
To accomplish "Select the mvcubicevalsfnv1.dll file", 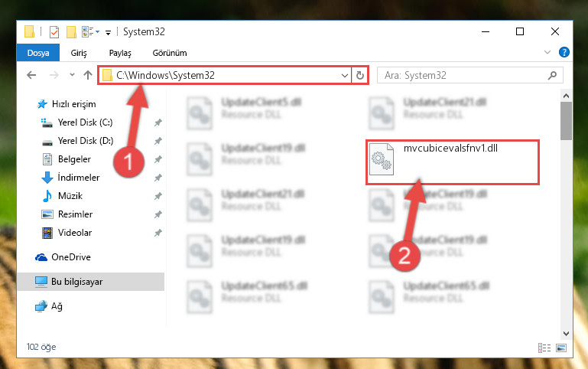I will (x=452, y=161).
